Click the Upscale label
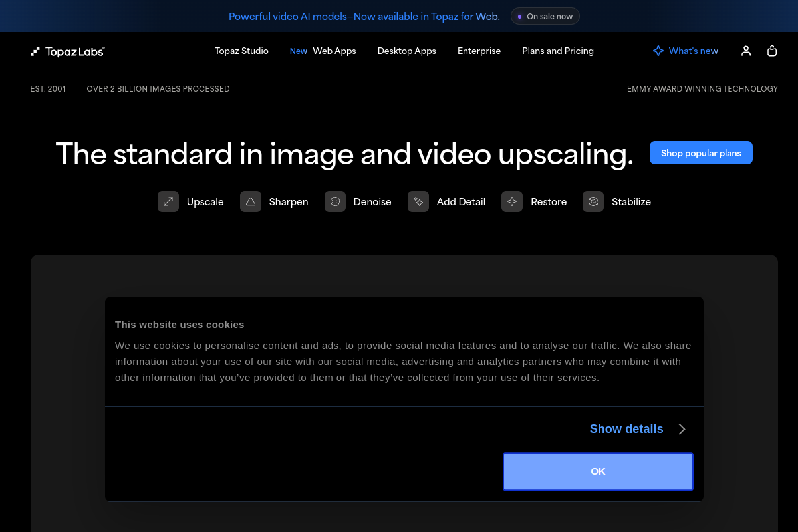This screenshot has height=532, width=798. [x=205, y=201]
